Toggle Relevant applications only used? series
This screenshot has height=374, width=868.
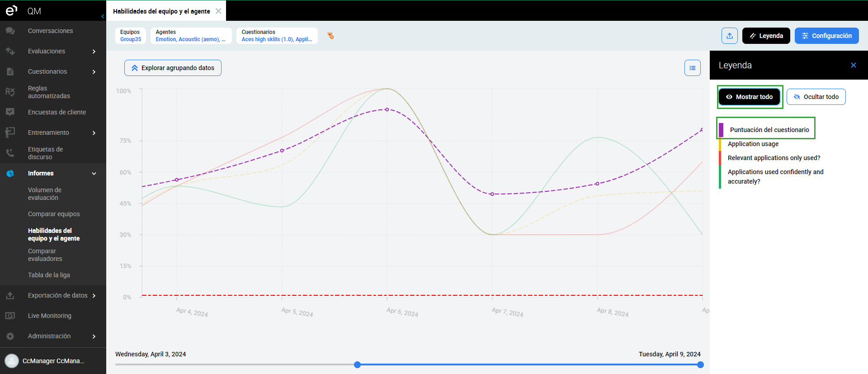coord(774,158)
